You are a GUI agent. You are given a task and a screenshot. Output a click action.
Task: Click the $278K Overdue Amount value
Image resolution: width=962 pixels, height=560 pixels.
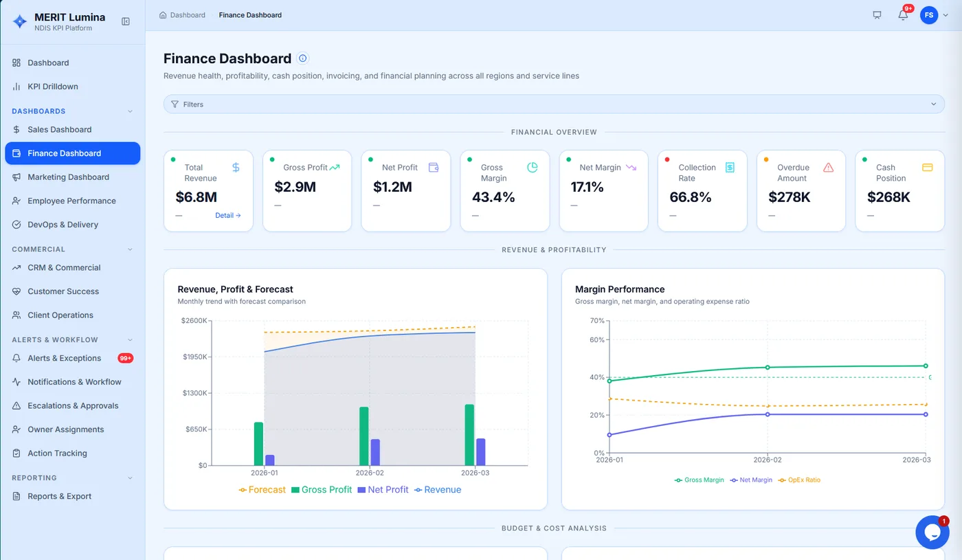point(790,197)
